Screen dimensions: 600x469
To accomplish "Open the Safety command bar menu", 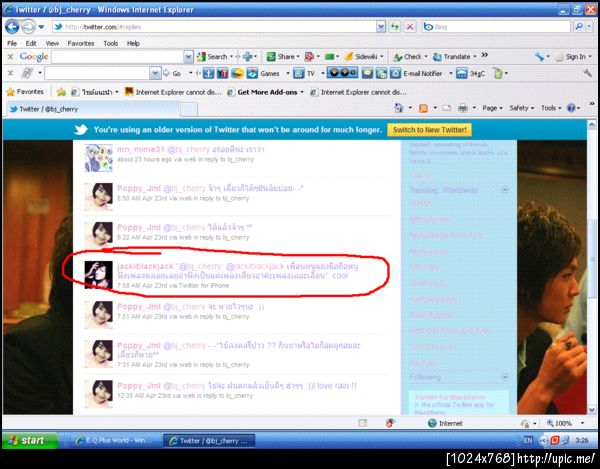I will coord(521,108).
